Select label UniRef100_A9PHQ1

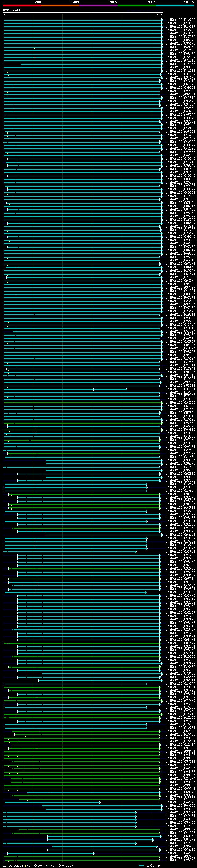pyautogui.click(x=180, y=94)
